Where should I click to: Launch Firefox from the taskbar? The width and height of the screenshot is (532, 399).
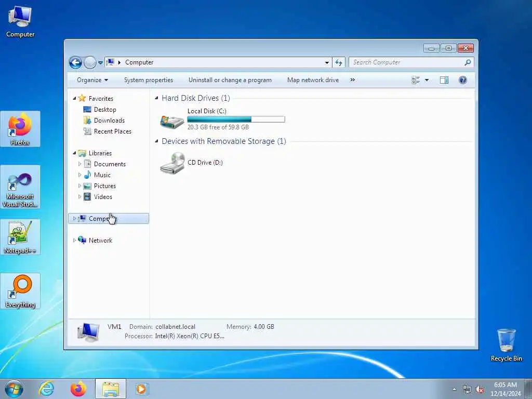click(x=78, y=389)
